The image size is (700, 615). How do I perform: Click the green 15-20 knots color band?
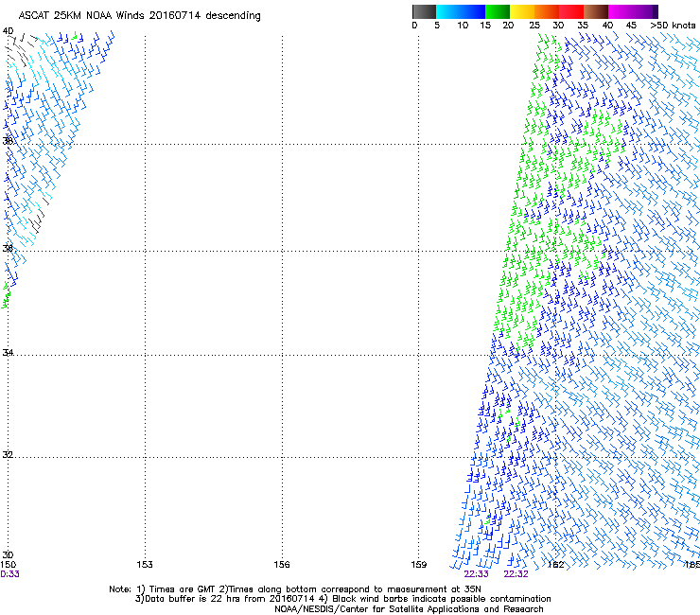[498, 11]
